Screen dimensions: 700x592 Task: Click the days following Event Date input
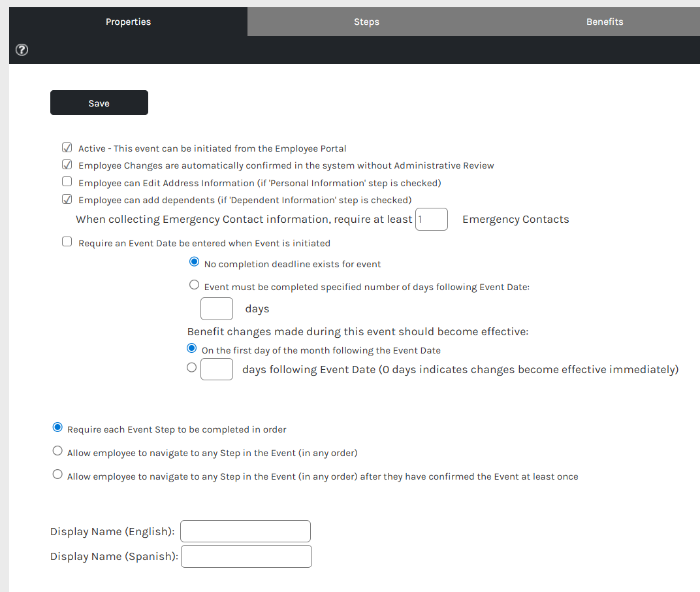[x=217, y=369]
